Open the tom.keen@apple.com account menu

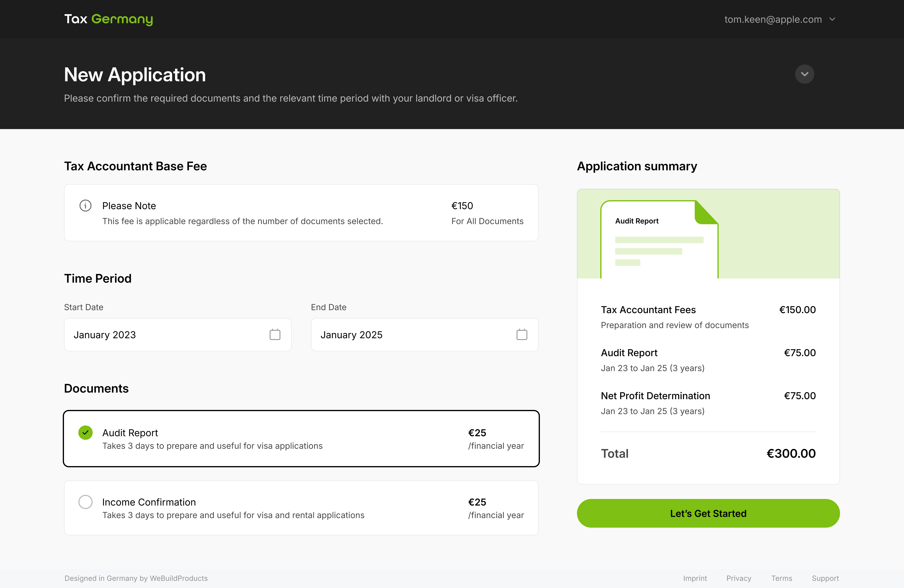click(773, 19)
